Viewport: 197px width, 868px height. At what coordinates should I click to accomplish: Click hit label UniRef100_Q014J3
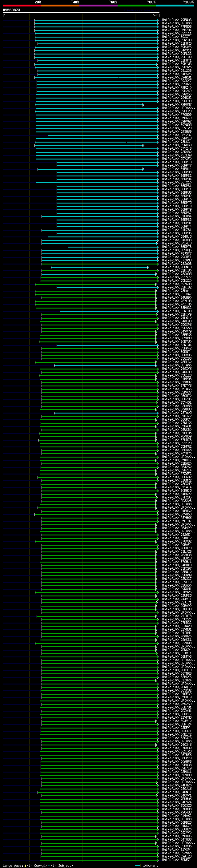coord(177,243)
